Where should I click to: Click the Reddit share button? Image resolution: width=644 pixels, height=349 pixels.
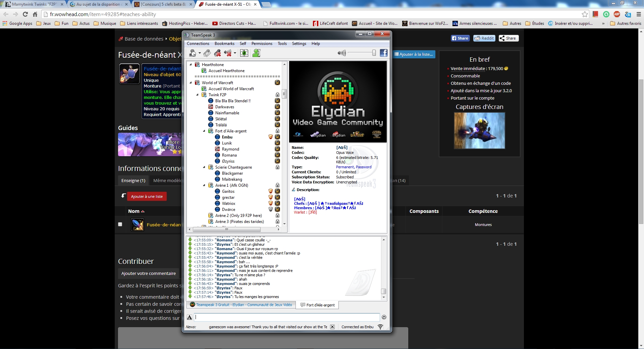tap(484, 38)
